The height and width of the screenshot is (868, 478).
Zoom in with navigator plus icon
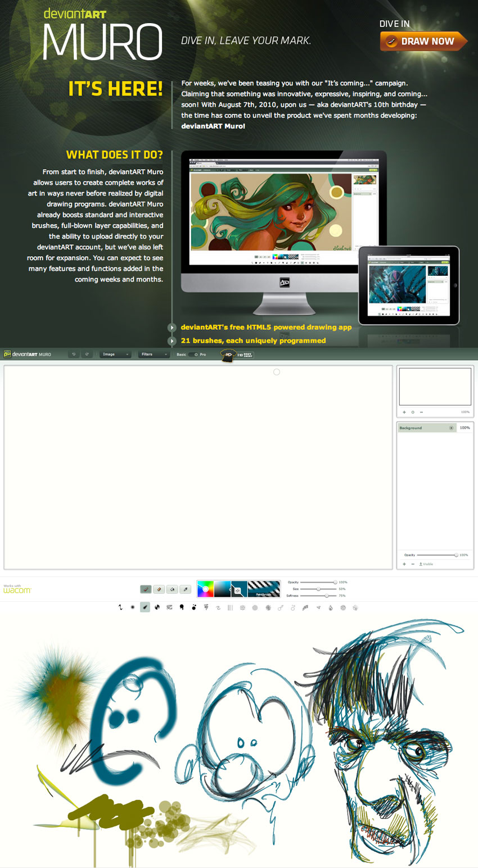[404, 412]
